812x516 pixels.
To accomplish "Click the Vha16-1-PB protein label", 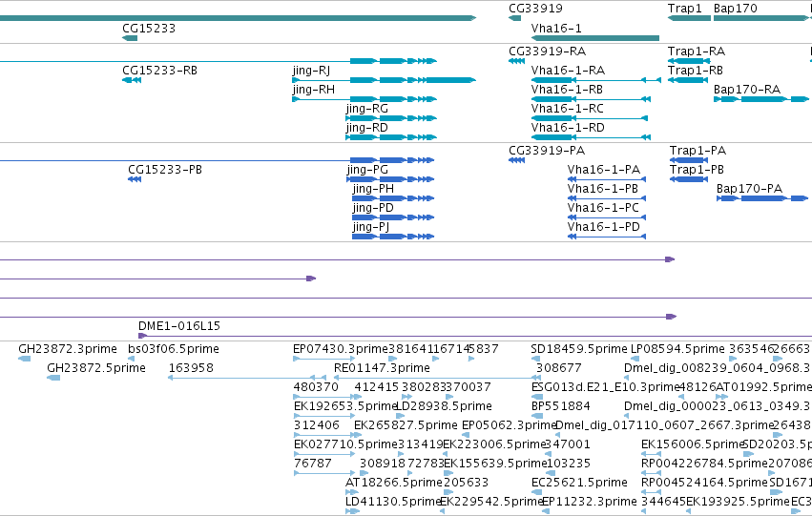I will [602, 189].
